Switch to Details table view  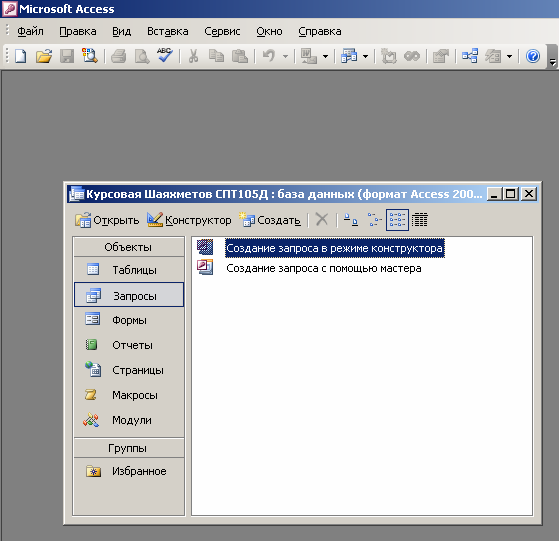(420, 220)
